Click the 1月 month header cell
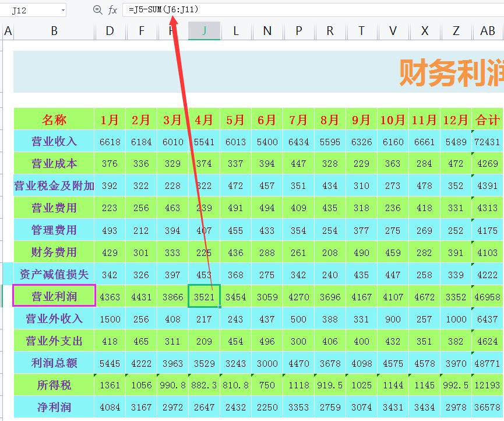The image size is (504, 421). [110, 120]
